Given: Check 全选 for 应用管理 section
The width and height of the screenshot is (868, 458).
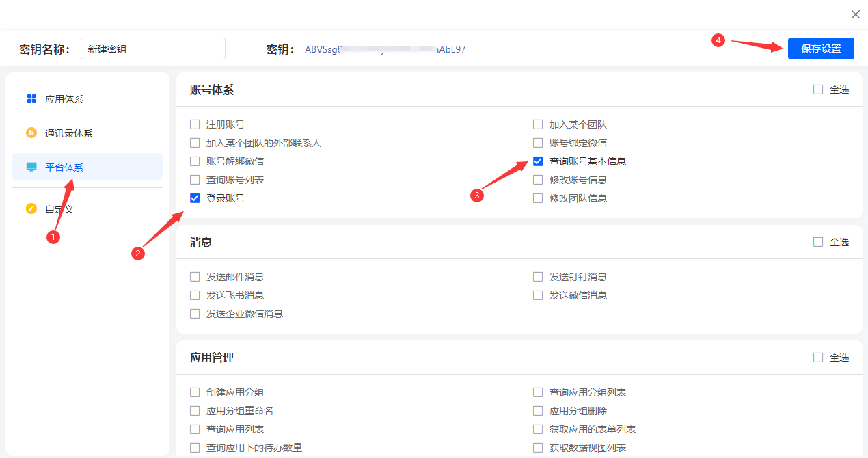Looking at the screenshot, I should click(x=818, y=358).
